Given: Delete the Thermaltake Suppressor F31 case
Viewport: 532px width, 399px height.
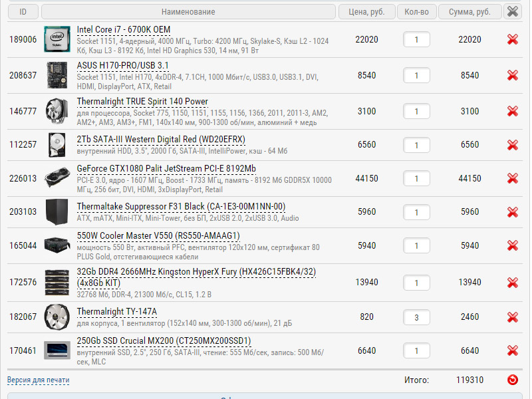Looking at the screenshot, I should click(512, 212).
